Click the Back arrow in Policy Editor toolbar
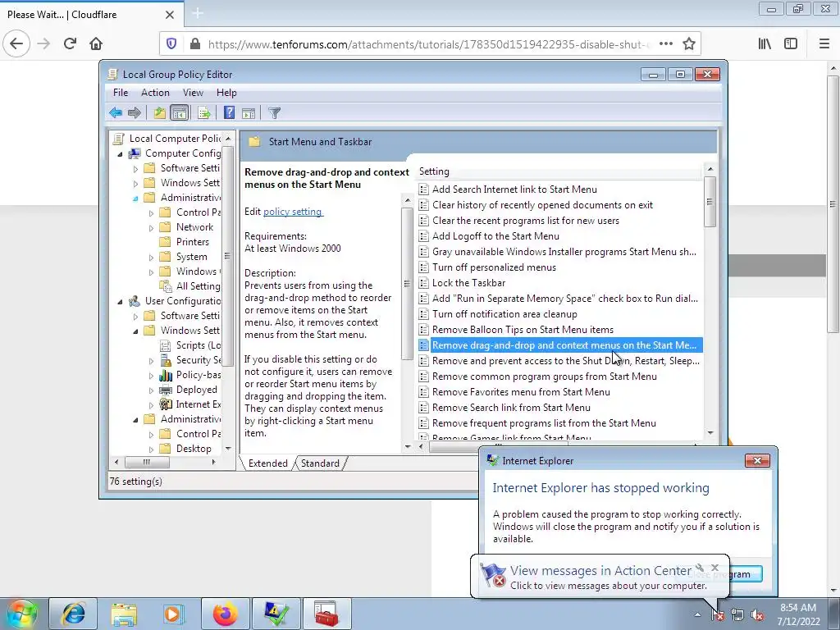Image resolution: width=840 pixels, height=630 pixels. click(116, 112)
